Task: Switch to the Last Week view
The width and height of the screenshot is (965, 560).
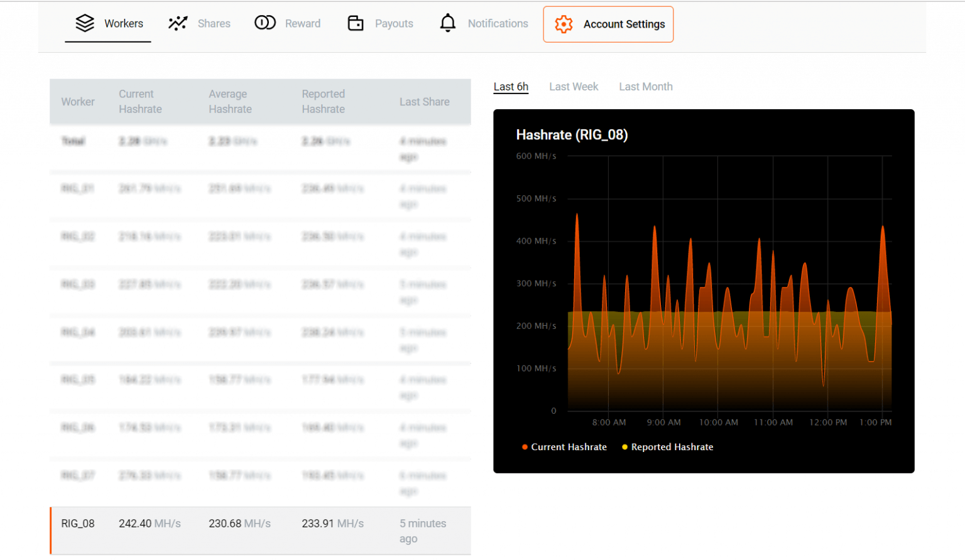Action: click(x=573, y=86)
